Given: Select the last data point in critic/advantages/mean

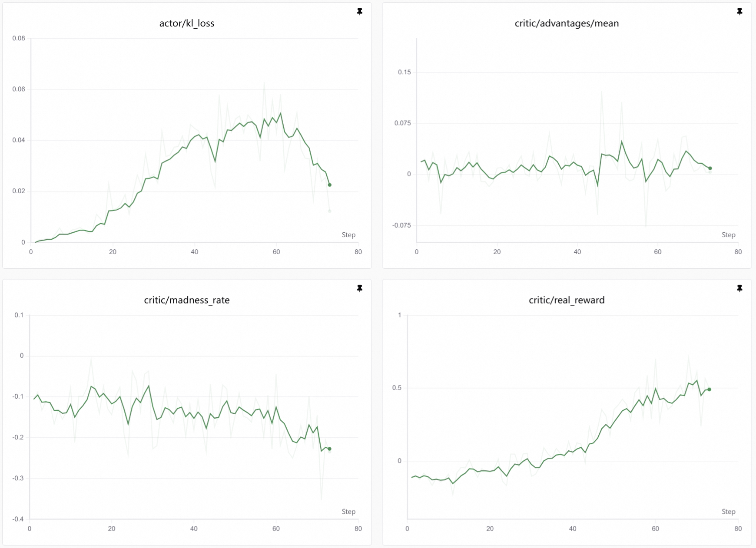Looking at the screenshot, I should (710, 168).
